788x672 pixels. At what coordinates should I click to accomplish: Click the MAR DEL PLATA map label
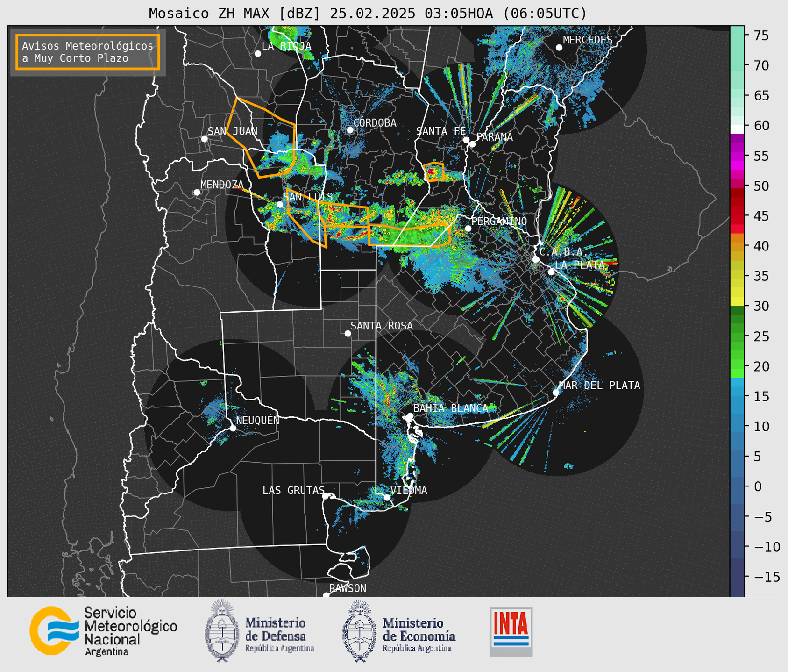[x=600, y=386]
